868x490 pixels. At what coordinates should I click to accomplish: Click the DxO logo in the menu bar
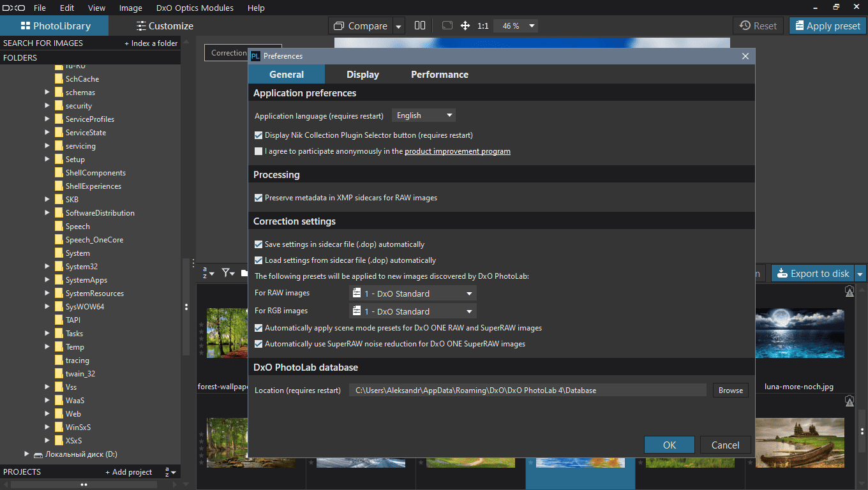pyautogui.click(x=12, y=8)
